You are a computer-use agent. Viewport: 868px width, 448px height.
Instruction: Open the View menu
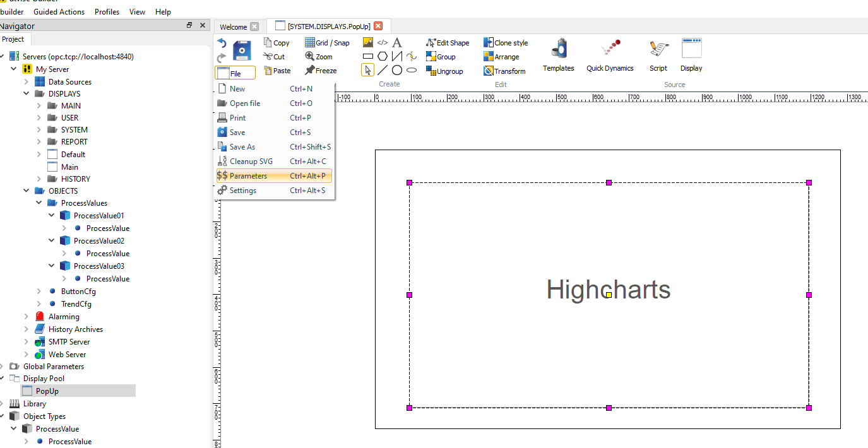(137, 12)
